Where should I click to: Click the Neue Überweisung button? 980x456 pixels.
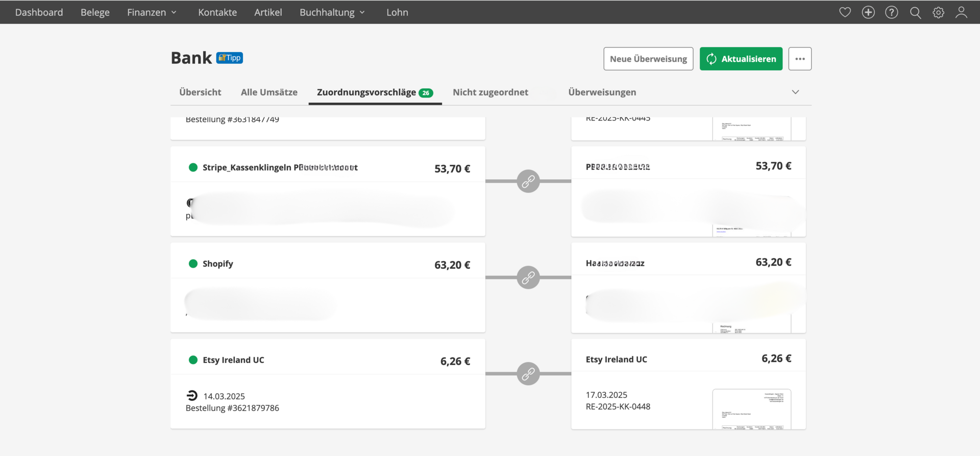click(x=648, y=59)
